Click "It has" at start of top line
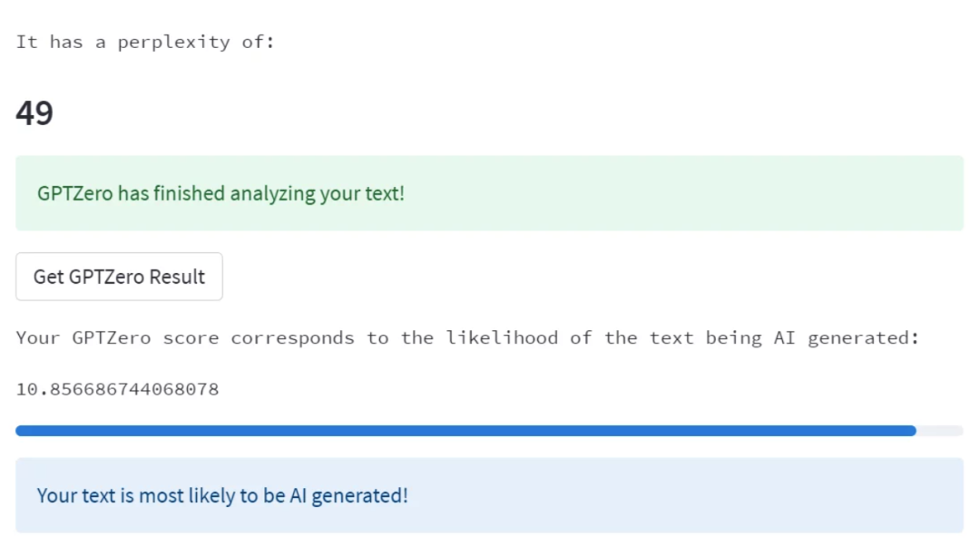This screenshot has width=980, height=546. point(49,42)
